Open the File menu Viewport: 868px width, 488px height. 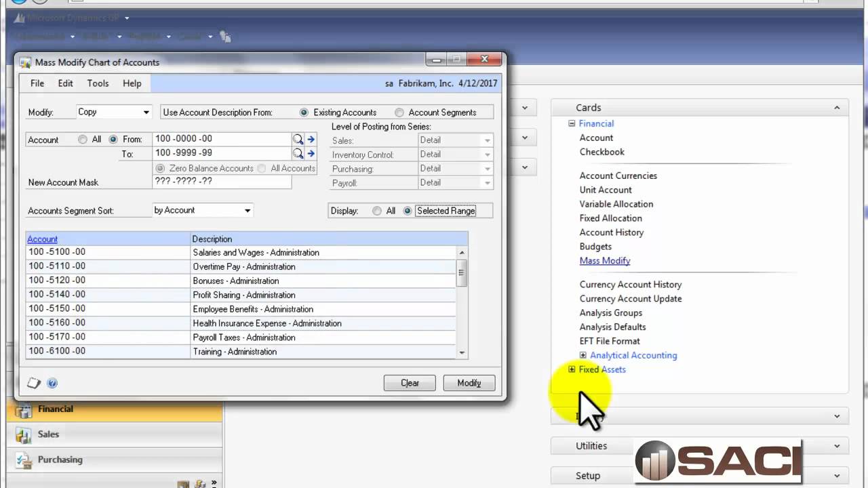pos(37,83)
